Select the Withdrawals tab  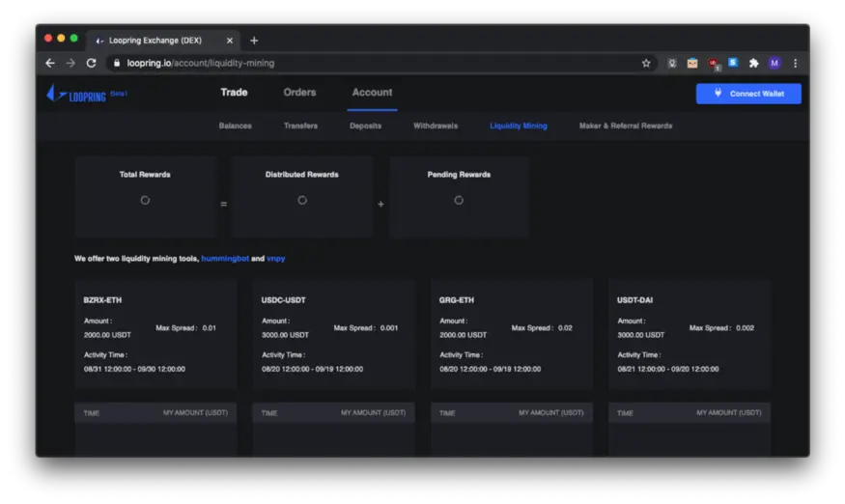[x=436, y=126]
